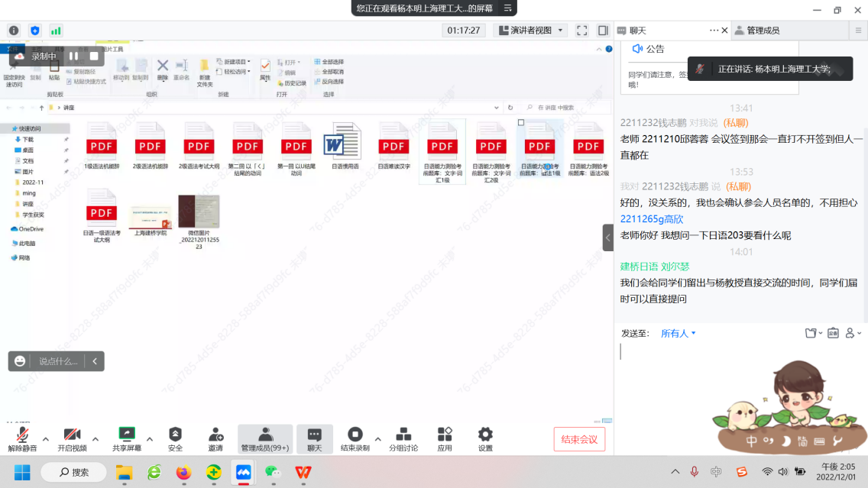
Task: Enter full screen with the expand icon
Action: (x=582, y=31)
